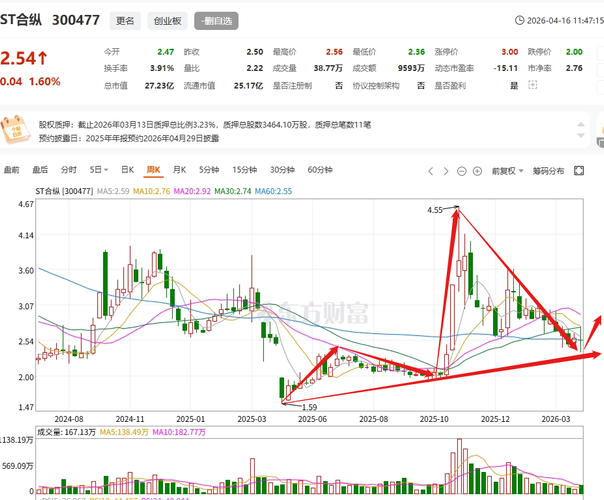Click the 流通市值 25.17亿 value

coord(248,86)
